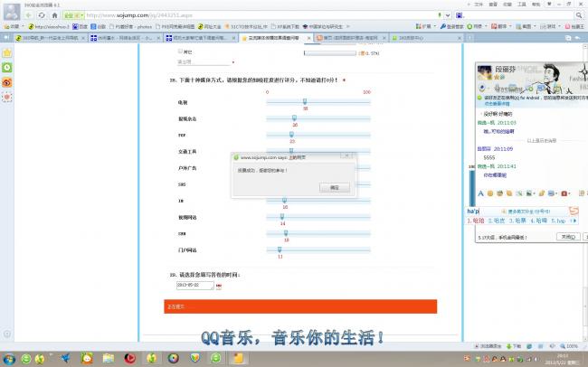Open the 查看 menu
Viewport: 588px width, 367px height.
pos(493,5)
